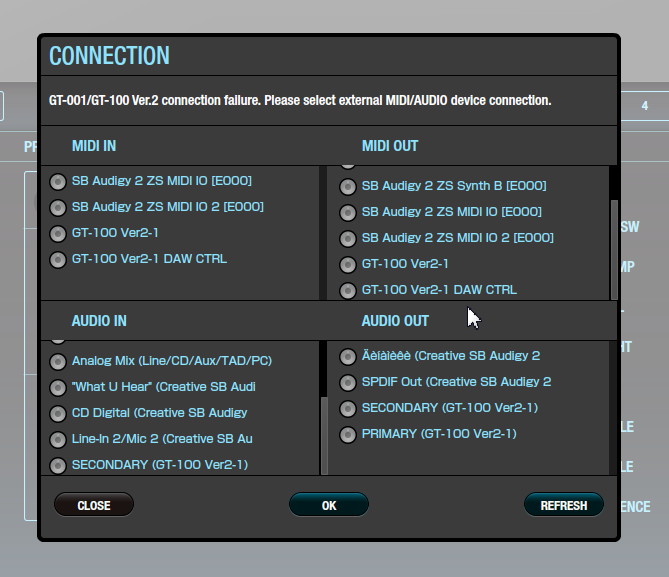Choose GT-100 Ver2-1 DAW CTRL under MIDI OUT
The image size is (669, 577).
(x=348, y=291)
